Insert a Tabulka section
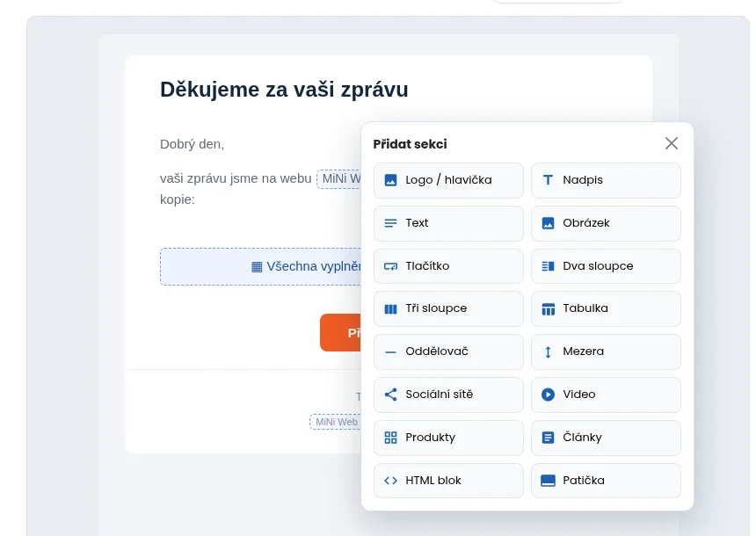The height and width of the screenshot is (536, 756). (606, 309)
